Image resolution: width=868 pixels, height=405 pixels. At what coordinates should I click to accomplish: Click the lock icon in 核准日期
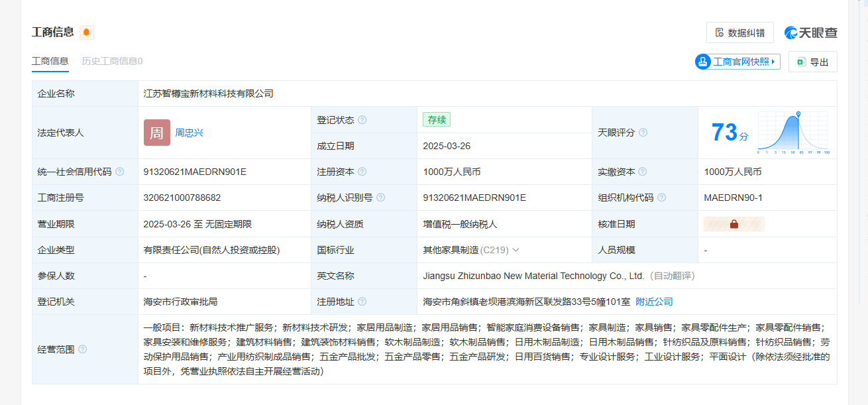coord(733,224)
